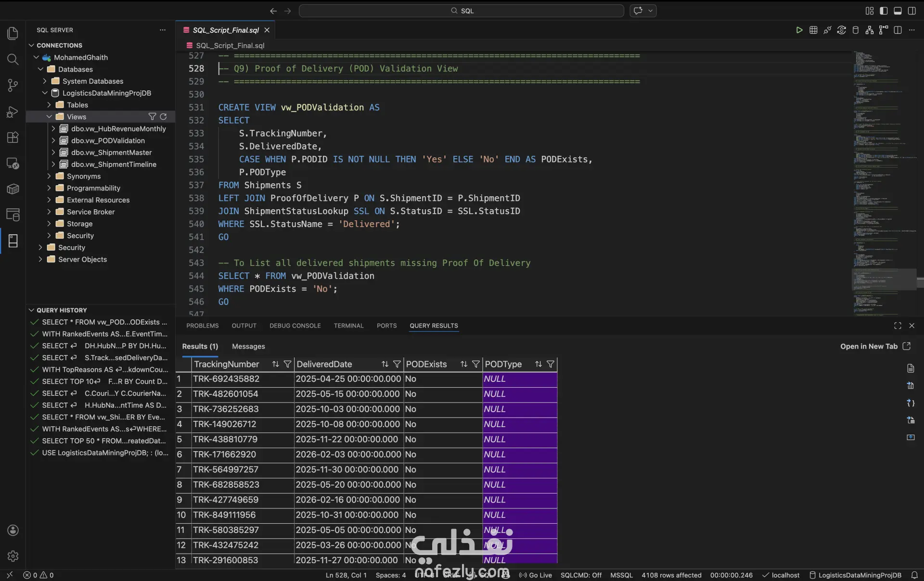Toggle Secondary Side Bar visibility
The height and width of the screenshot is (581, 924).
pyautogui.click(x=911, y=11)
